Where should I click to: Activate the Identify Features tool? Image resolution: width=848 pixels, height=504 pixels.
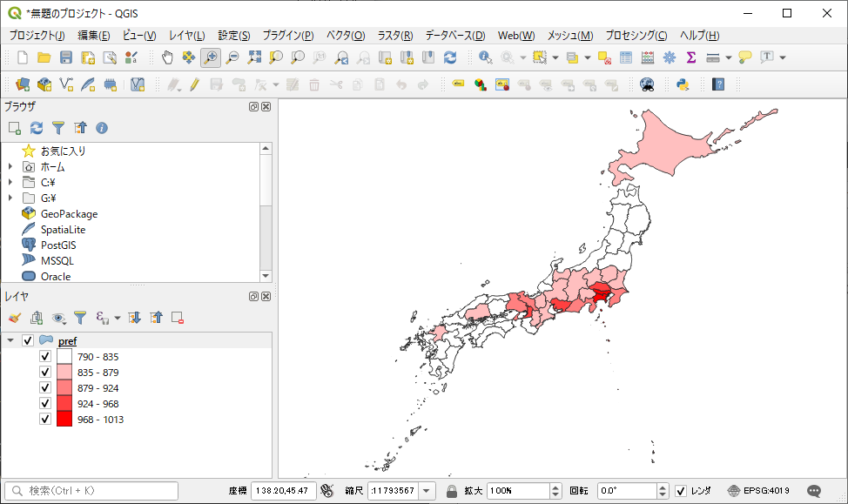485,57
